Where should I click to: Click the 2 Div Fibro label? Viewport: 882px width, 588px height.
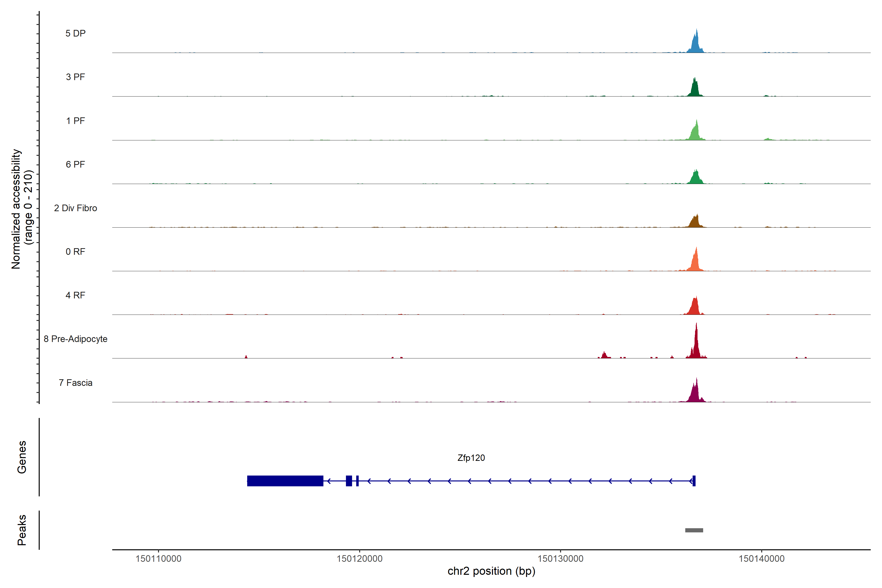click(75, 208)
